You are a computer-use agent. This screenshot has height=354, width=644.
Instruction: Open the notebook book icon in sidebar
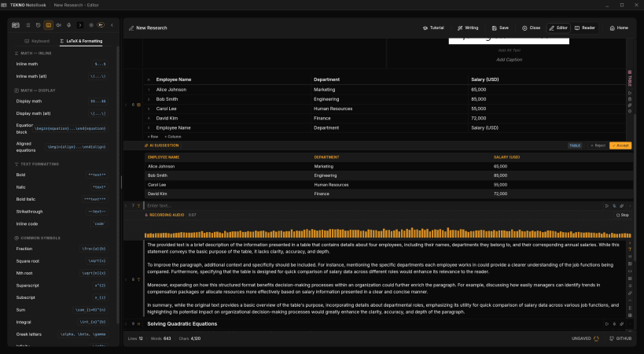pos(16,25)
